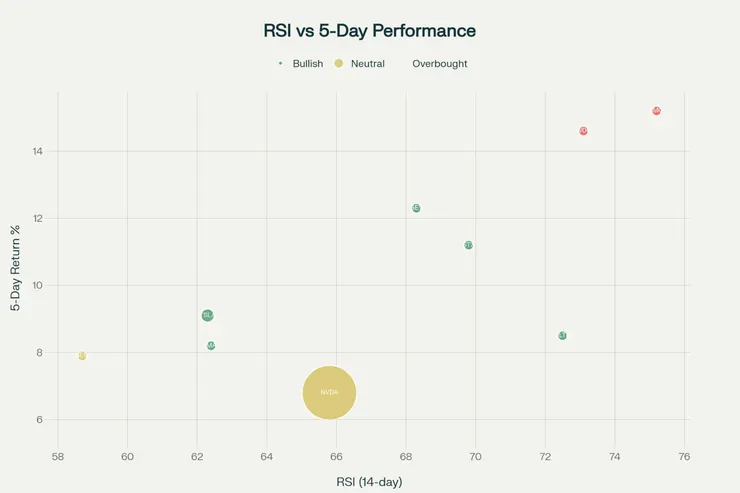Screen dimensions: 740x493
Task: Toggle the Bullish legend entry
Action: click(x=307, y=64)
